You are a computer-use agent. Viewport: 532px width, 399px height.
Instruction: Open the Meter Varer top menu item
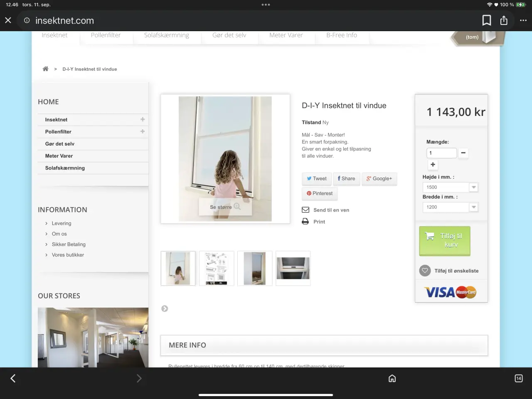pos(286,35)
